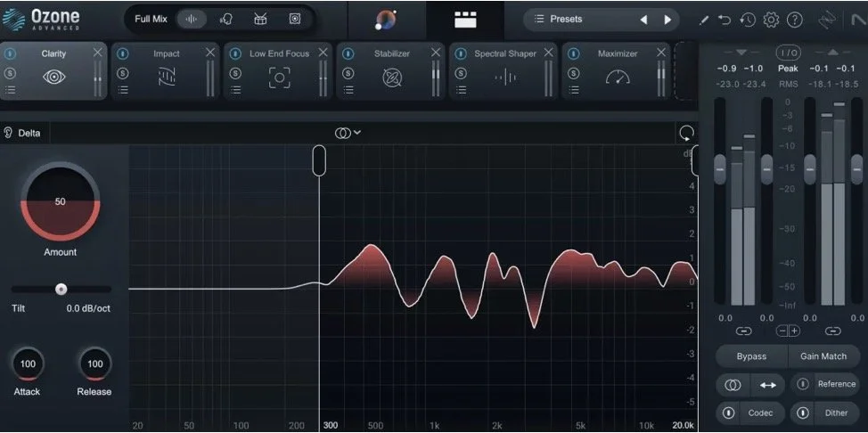Toggle the Clarity module power button
The height and width of the screenshot is (433, 868).
coord(11,53)
